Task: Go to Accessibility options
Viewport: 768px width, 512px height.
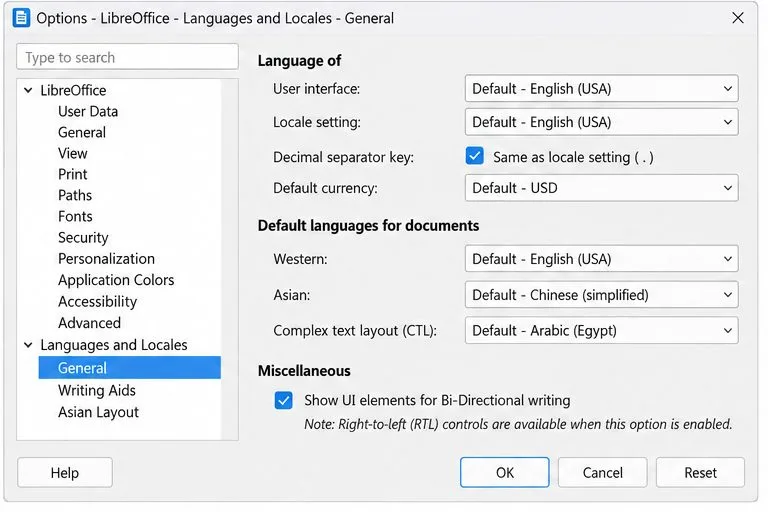Action: point(97,301)
